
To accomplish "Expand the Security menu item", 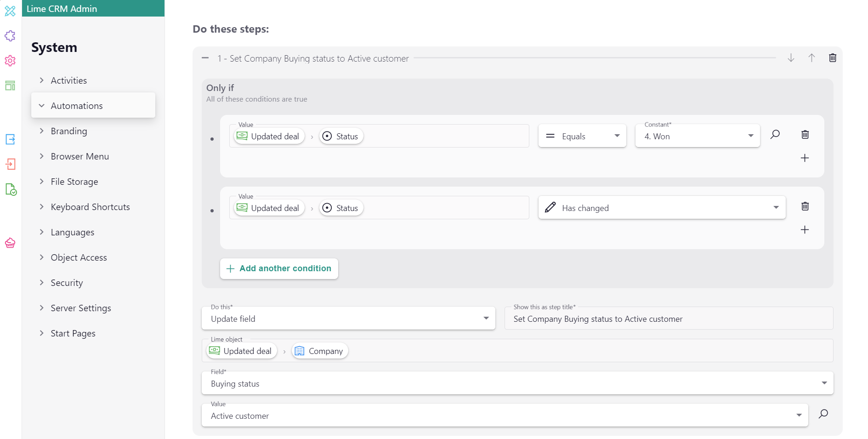I will click(x=67, y=283).
